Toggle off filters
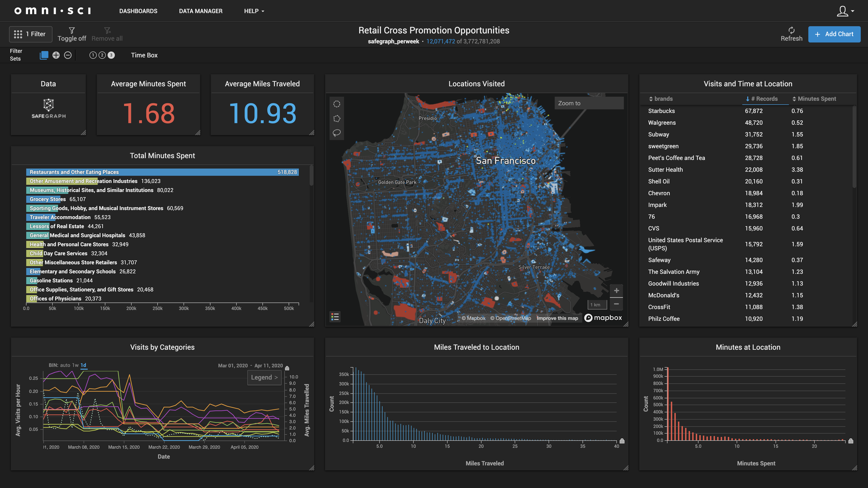The width and height of the screenshot is (868, 488). [x=72, y=34]
